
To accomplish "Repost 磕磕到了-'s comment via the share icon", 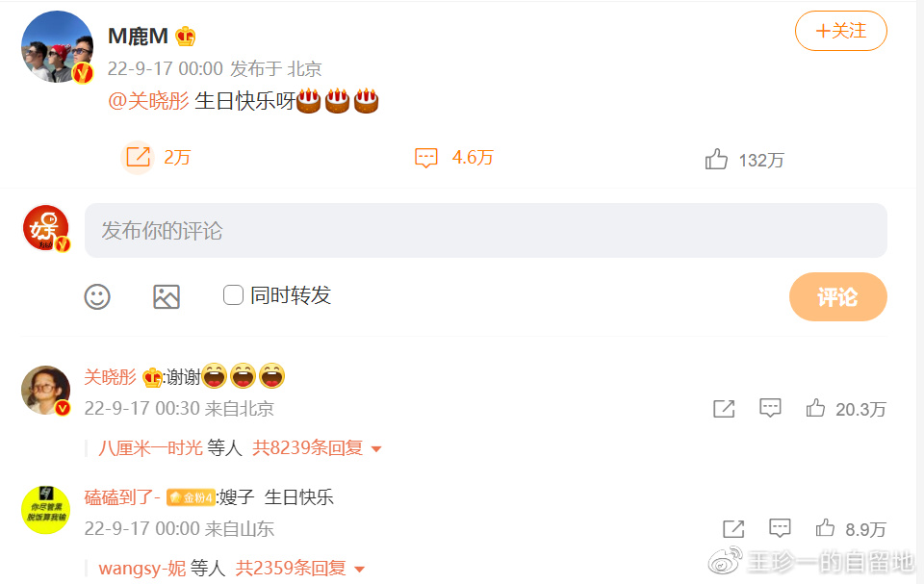I will click(x=733, y=528).
